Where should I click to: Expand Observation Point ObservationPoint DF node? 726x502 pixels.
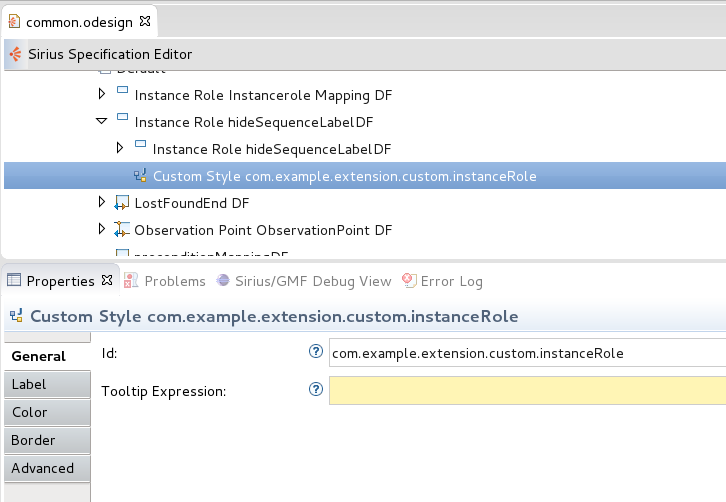(x=101, y=230)
